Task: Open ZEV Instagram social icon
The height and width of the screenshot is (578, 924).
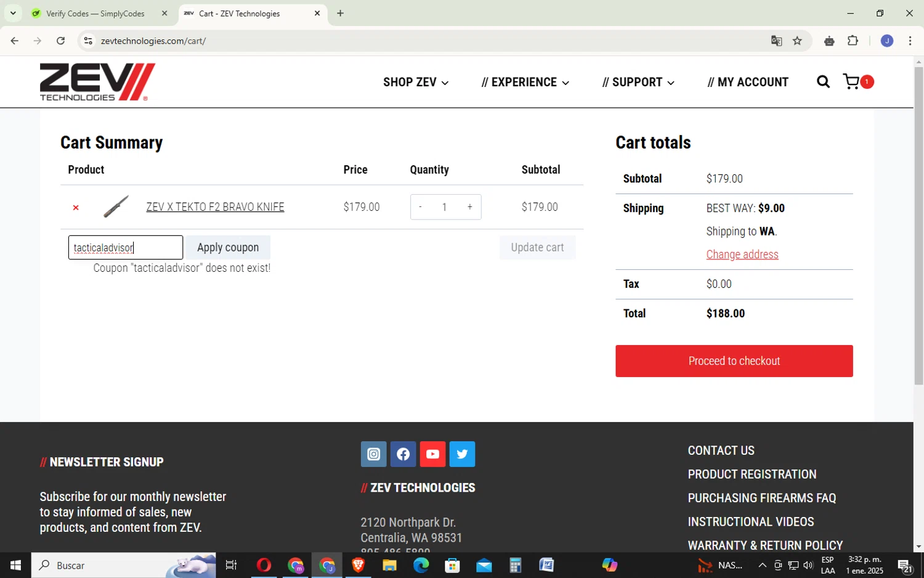Action: tap(374, 454)
